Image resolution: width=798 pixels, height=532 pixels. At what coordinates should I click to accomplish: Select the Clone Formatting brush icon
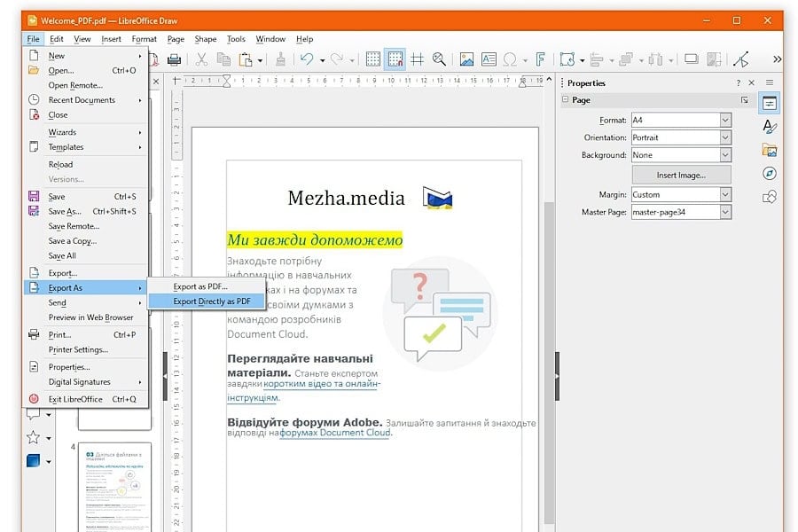[x=280, y=59]
